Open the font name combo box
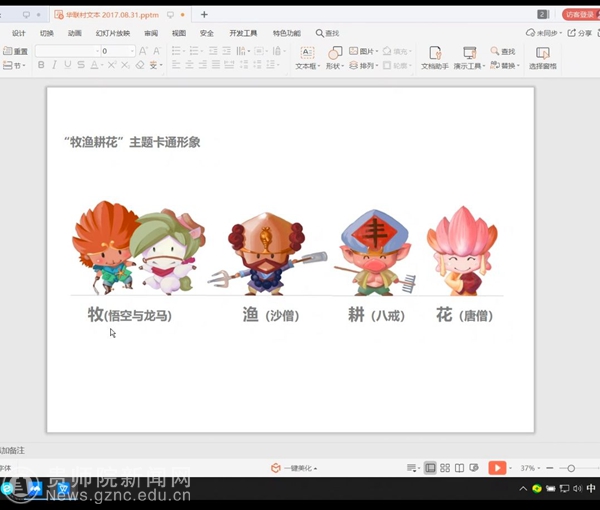This screenshot has height=510, width=600. coord(67,51)
